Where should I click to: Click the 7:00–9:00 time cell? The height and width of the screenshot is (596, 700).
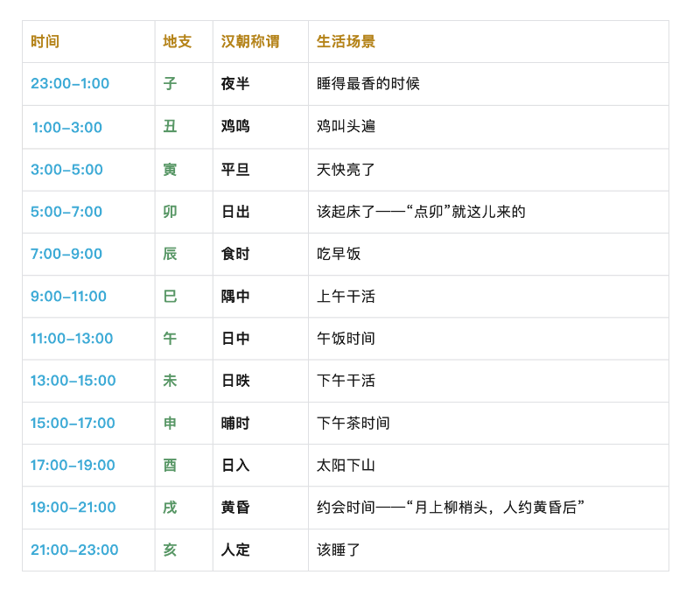(x=66, y=254)
